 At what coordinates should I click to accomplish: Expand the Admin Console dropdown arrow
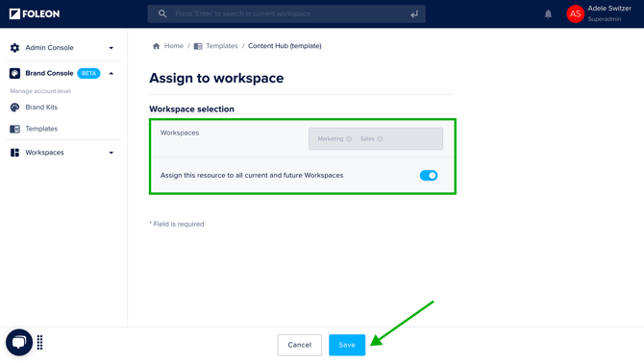[111, 48]
